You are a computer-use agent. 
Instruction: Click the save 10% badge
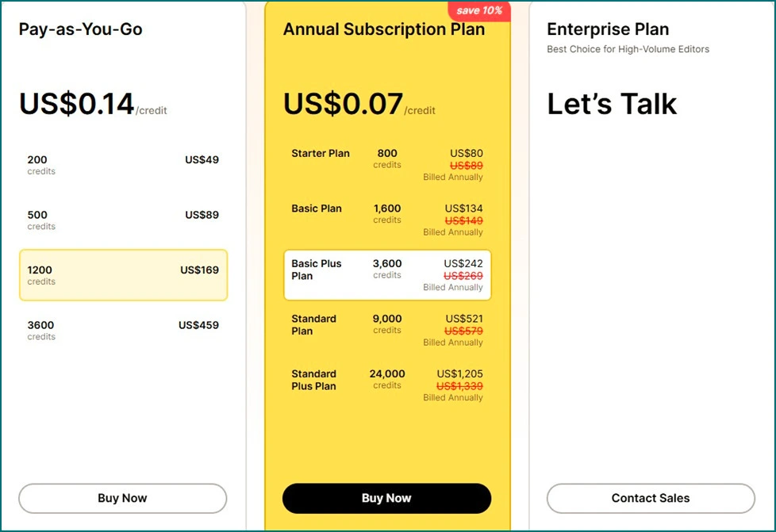pyautogui.click(x=479, y=10)
